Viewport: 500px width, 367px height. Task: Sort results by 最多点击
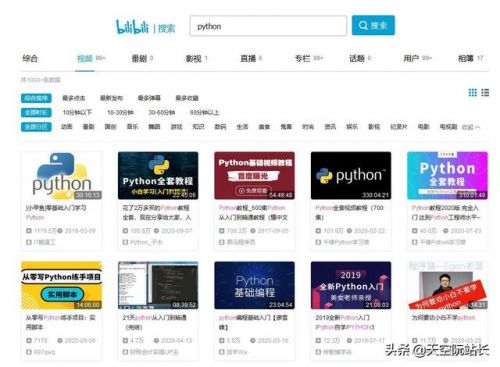(x=74, y=98)
